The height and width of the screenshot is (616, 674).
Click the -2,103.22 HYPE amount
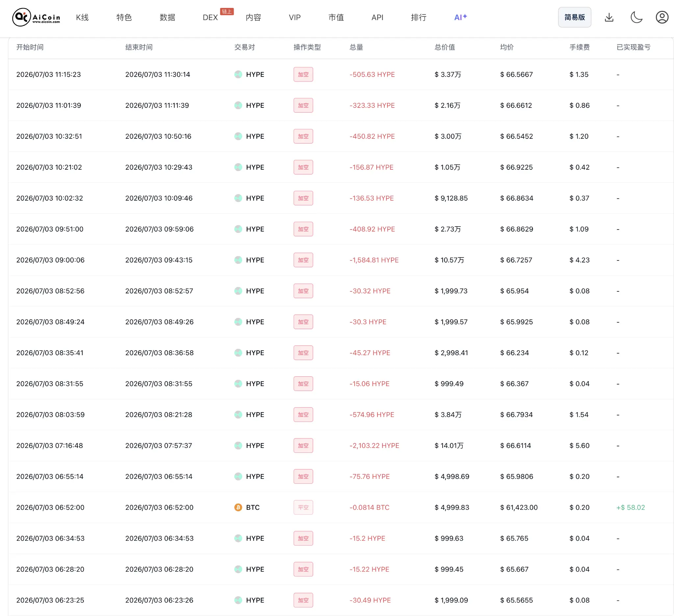375,445
